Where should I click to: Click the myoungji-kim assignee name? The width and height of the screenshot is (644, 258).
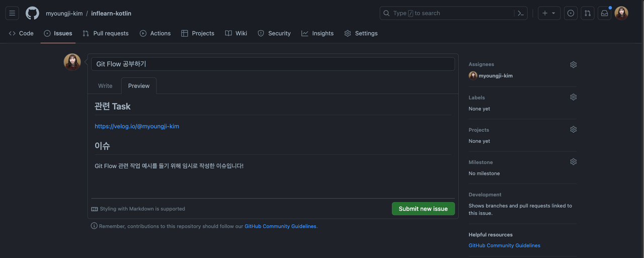pyautogui.click(x=496, y=75)
